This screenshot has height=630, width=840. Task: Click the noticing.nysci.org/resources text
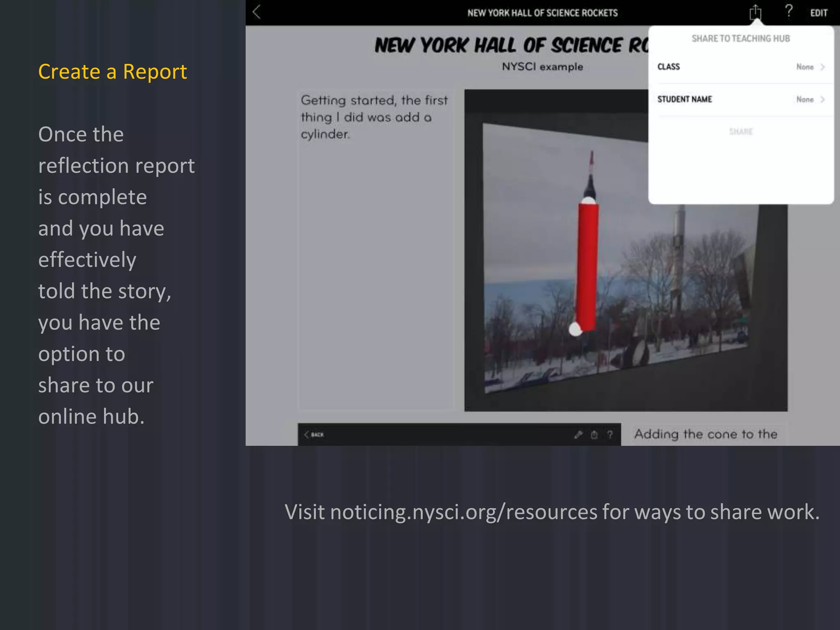coord(463,512)
